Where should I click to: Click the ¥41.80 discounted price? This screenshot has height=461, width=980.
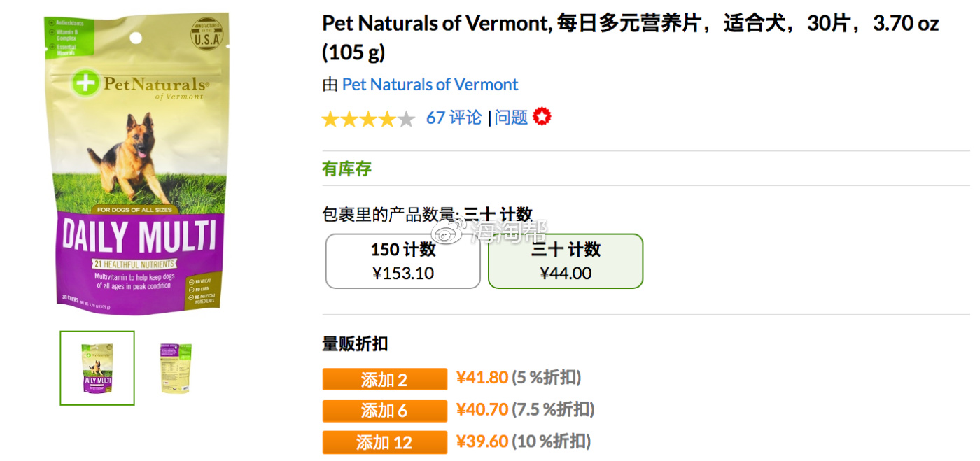point(482,378)
